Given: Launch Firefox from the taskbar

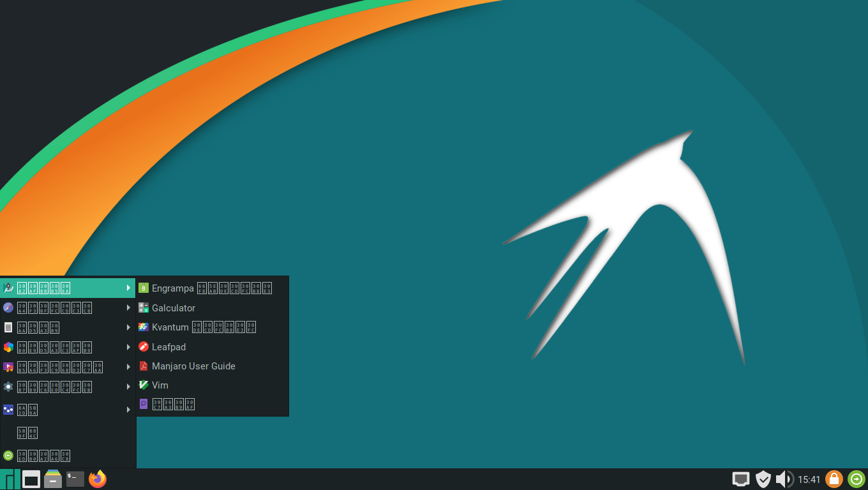Looking at the screenshot, I should [x=98, y=479].
